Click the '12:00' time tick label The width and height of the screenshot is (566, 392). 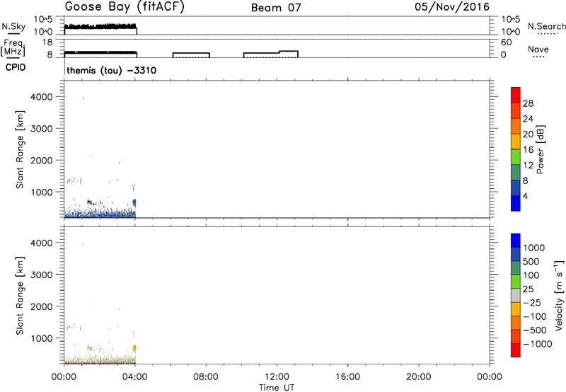pos(277,377)
